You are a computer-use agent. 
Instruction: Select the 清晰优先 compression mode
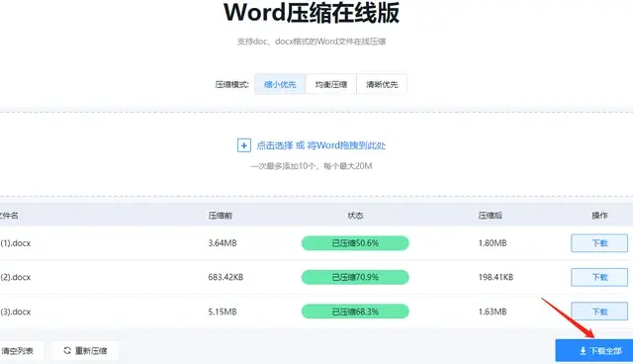click(x=382, y=84)
